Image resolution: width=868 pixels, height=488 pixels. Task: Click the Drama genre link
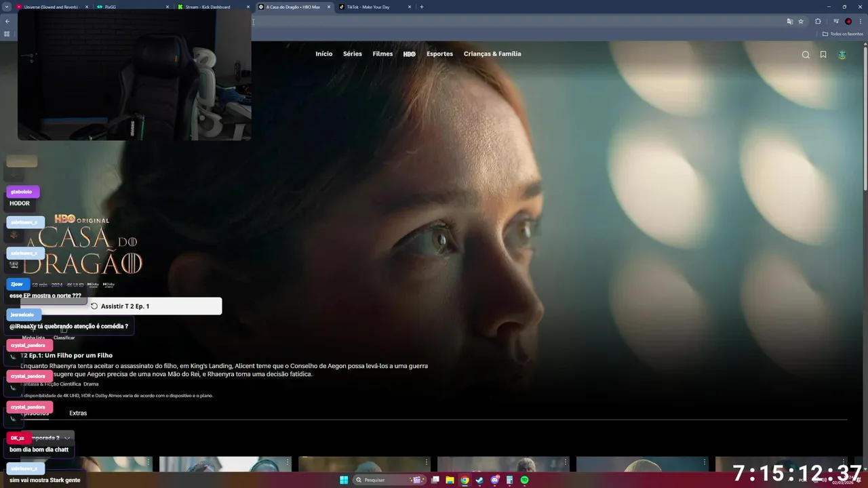pyautogui.click(x=91, y=384)
